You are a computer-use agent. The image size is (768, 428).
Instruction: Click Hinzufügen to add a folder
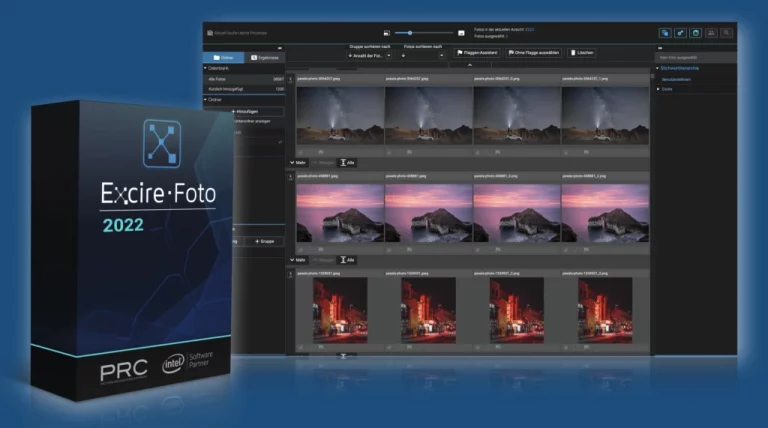pos(244,111)
